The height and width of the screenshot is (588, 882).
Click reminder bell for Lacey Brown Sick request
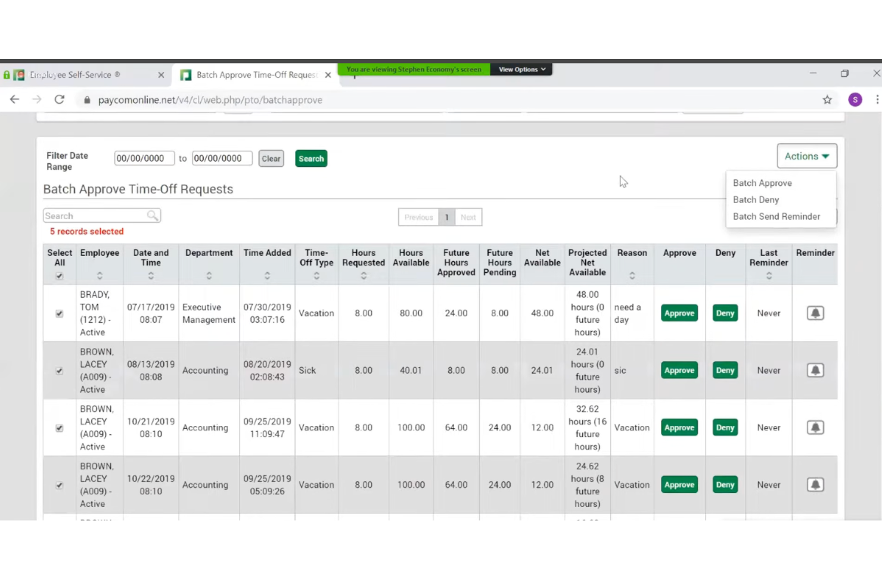click(x=815, y=370)
